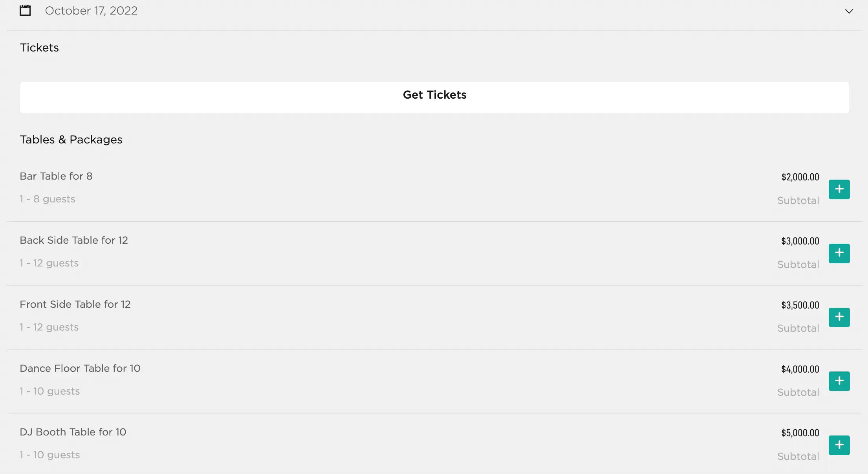Click the 1 - 8 guests text

point(48,199)
